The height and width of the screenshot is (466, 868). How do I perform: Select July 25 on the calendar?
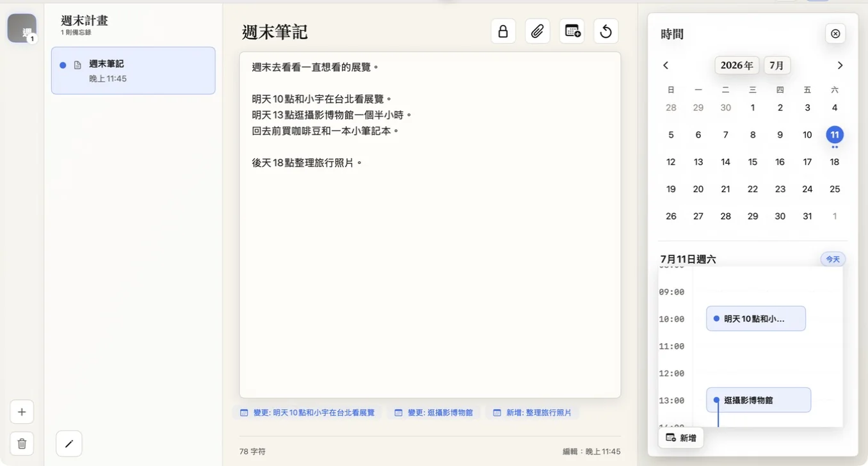tap(835, 189)
